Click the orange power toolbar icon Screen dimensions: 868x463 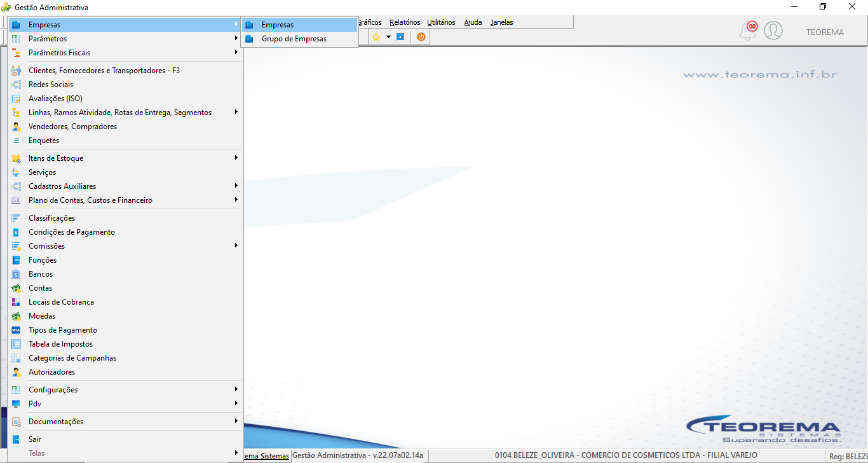[421, 37]
